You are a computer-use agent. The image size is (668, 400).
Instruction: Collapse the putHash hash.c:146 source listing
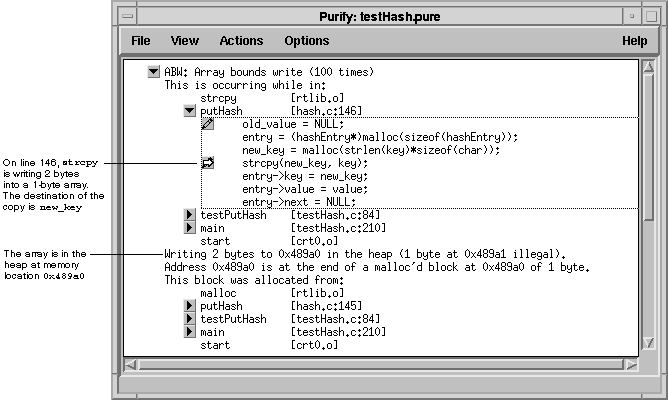tap(190, 111)
